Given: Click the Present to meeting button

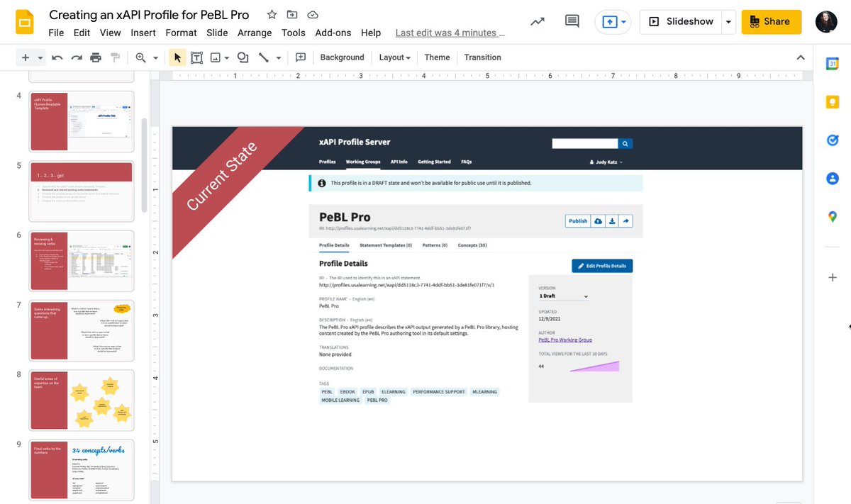Looking at the screenshot, I should click(x=613, y=22).
